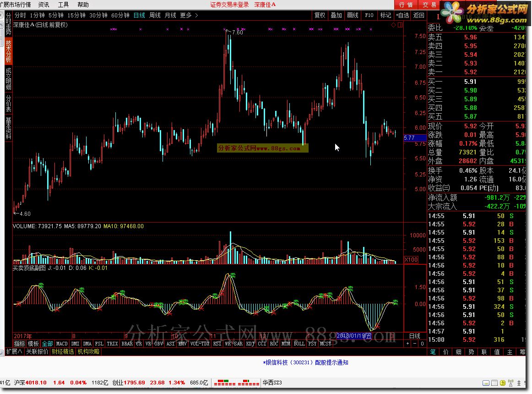Select the 周线 period tab
Image resolution: width=532 pixels, height=394 pixels.
[x=155, y=15]
